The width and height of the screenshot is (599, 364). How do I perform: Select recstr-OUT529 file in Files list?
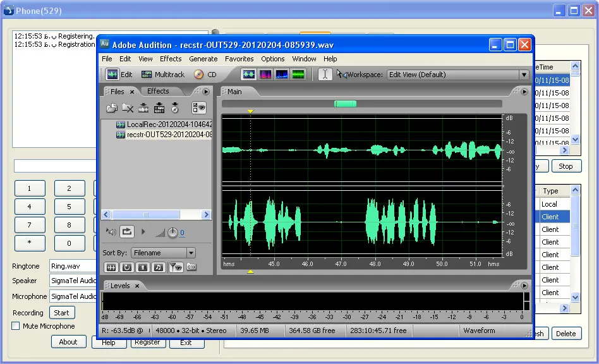164,135
